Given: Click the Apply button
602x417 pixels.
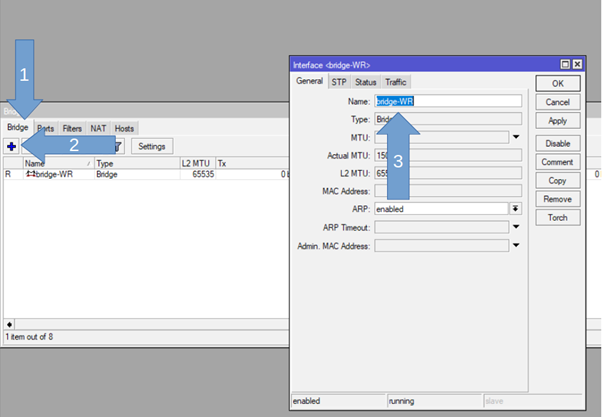Looking at the screenshot, I should (557, 120).
